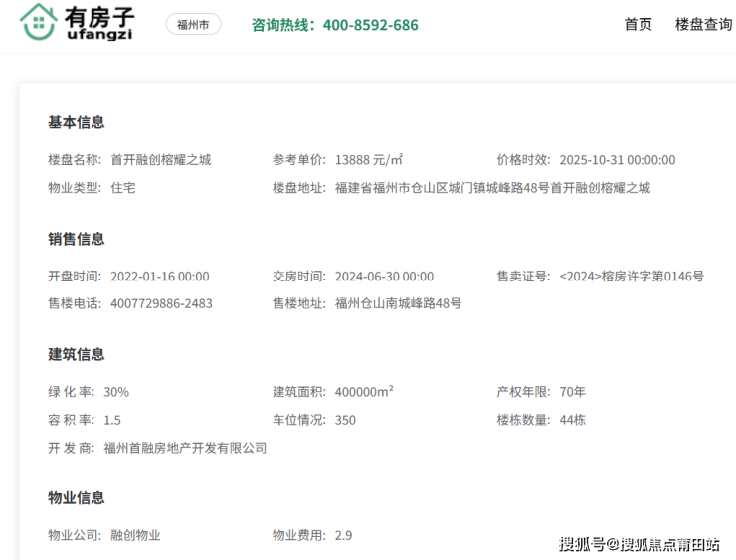736x560 pixels.
Task: Click the reference price 13888 元/㎡
Action: coord(368,160)
